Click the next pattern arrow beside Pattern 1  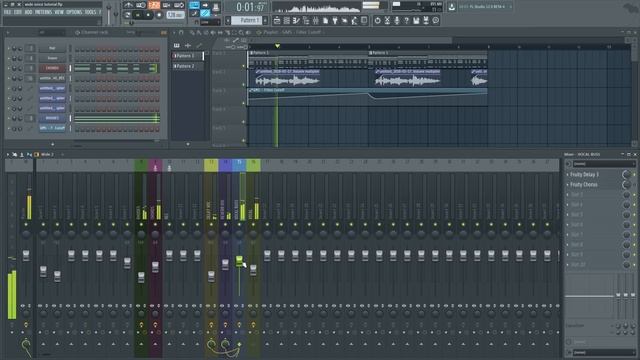coord(265,20)
